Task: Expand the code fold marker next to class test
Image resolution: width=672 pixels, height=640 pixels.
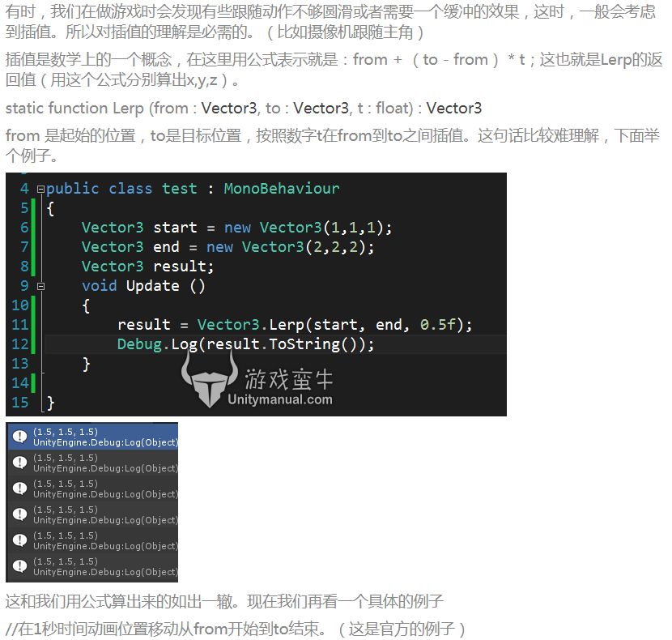Action: pyautogui.click(x=40, y=188)
